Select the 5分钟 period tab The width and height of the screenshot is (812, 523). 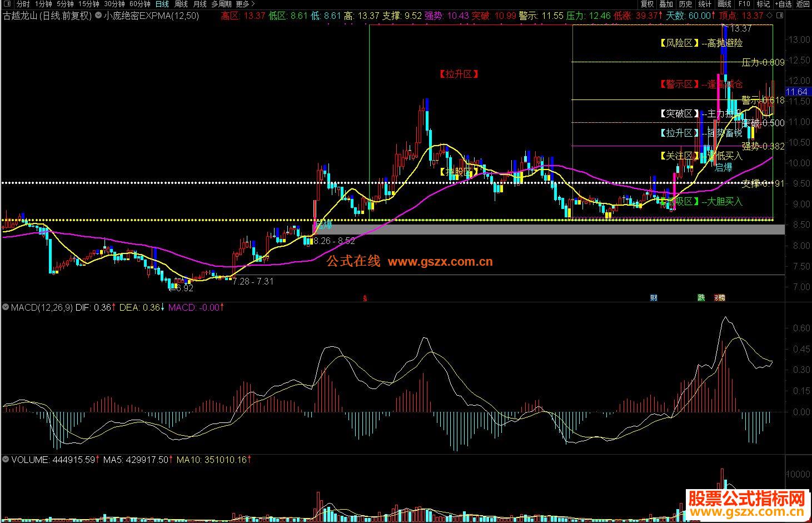pos(65,4)
